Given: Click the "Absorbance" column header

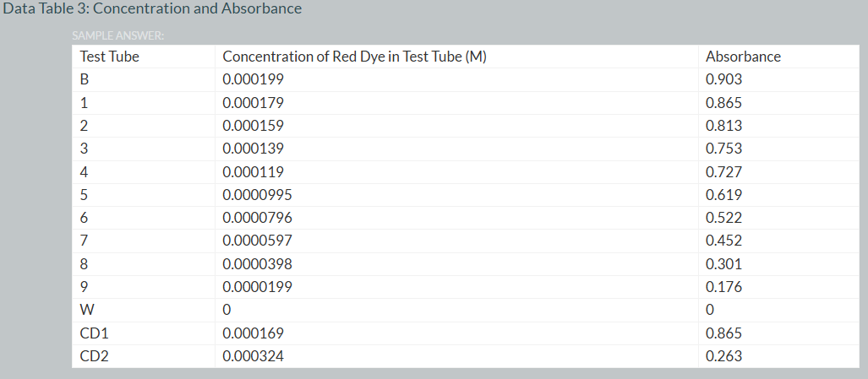Looking at the screenshot, I should coord(743,57).
